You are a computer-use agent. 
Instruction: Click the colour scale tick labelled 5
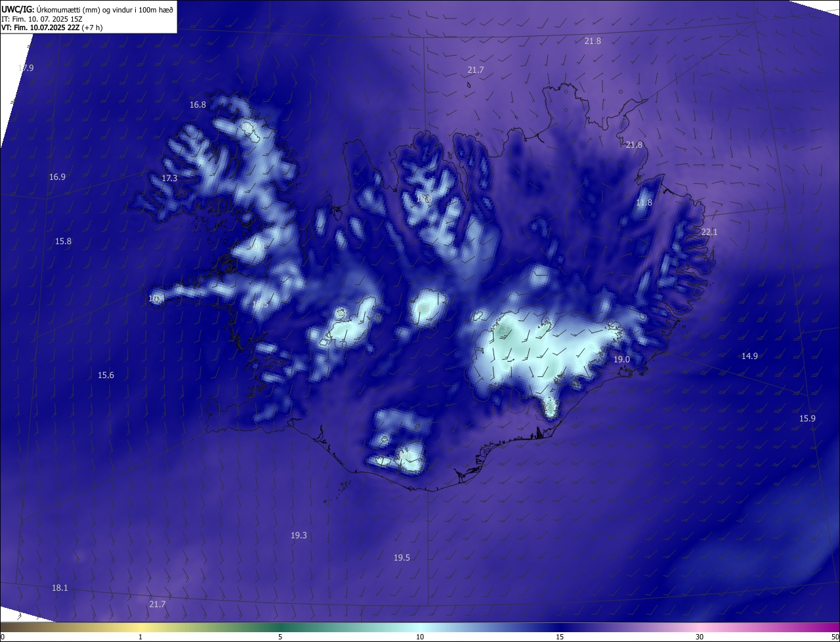point(280,637)
